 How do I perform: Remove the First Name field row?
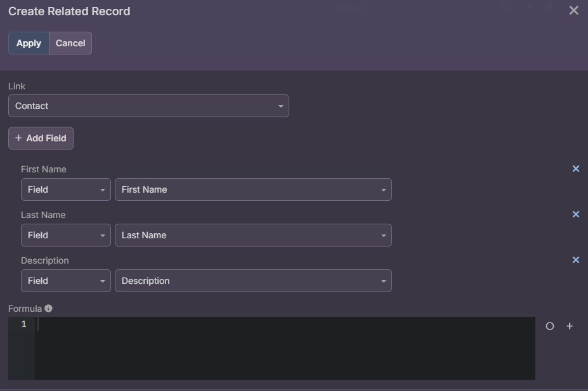(576, 169)
